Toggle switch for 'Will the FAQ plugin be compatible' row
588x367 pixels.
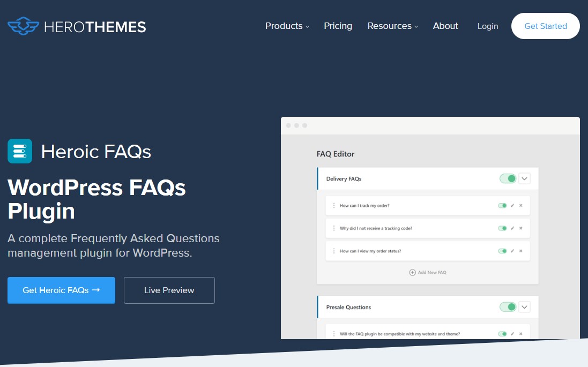pos(502,334)
